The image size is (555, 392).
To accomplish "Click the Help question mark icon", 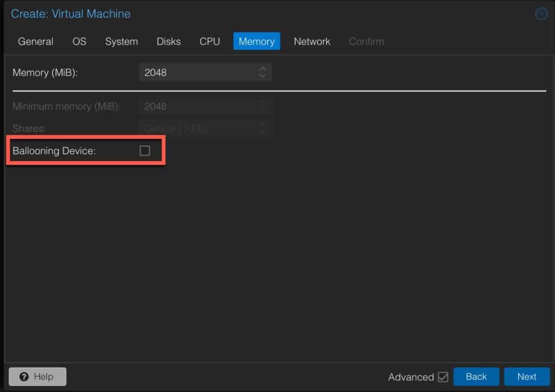I will coord(24,376).
